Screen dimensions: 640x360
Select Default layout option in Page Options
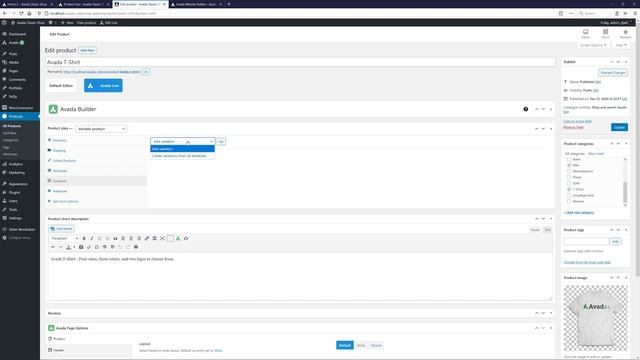point(344,345)
